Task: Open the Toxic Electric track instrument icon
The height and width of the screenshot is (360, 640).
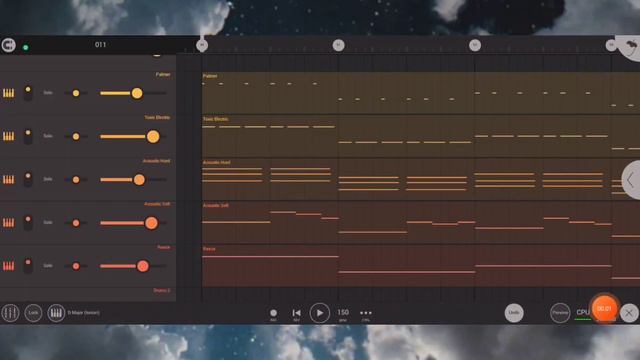Action: click(x=9, y=136)
